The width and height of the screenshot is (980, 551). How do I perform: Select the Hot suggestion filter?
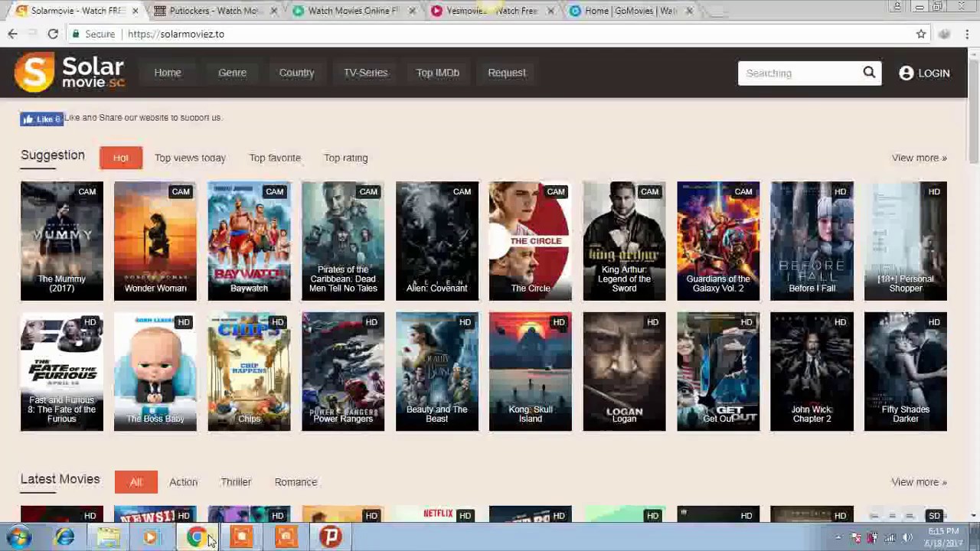(121, 158)
